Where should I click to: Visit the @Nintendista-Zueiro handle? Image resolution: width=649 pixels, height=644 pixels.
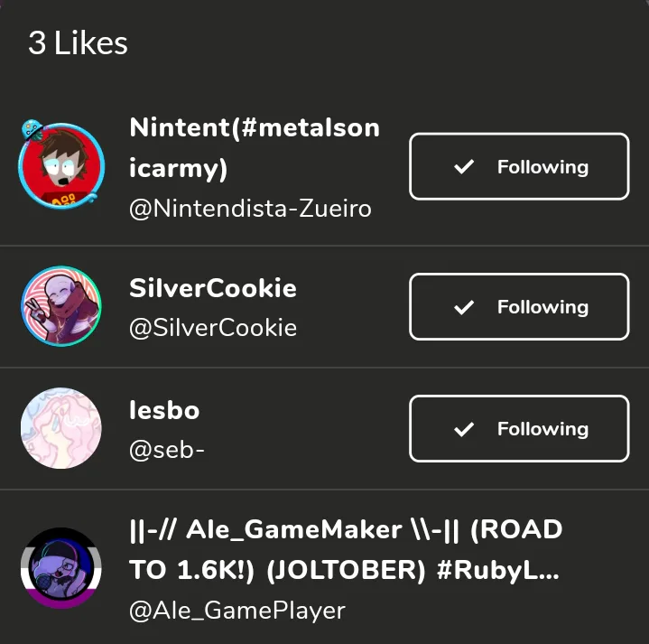pos(250,209)
